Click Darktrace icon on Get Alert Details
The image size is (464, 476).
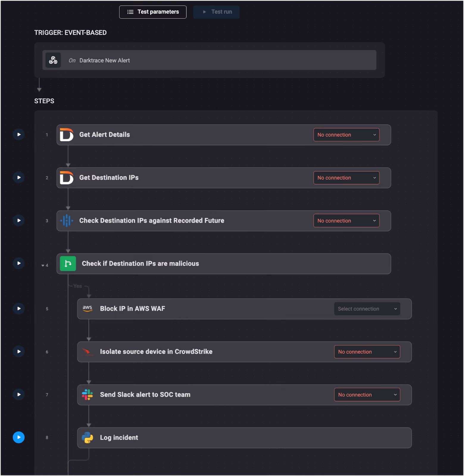(66, 135)
